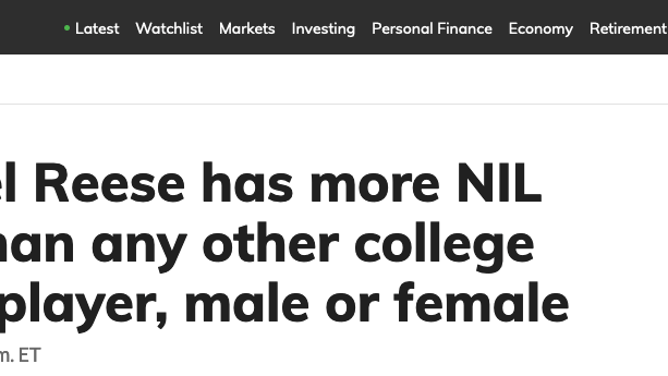The width and height of the screenshot is (668, 376).
Task: Select Investing in the top navigation
Action: tap(323, 29)
